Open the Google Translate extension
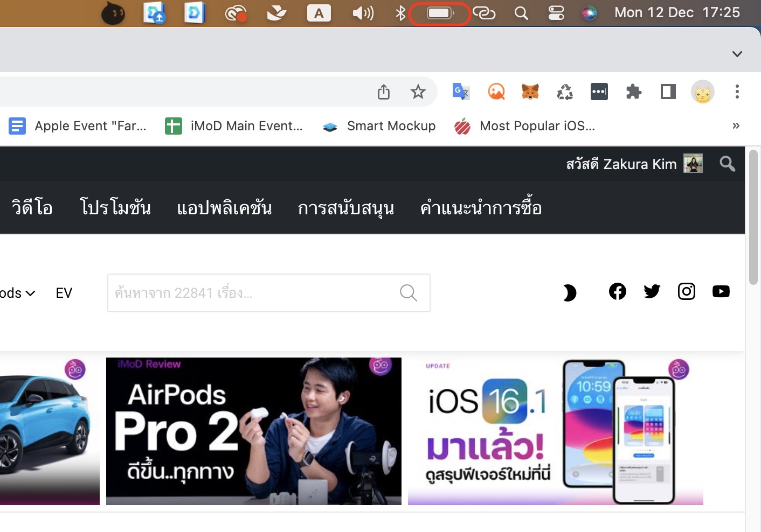 click(x=461, y=92)
